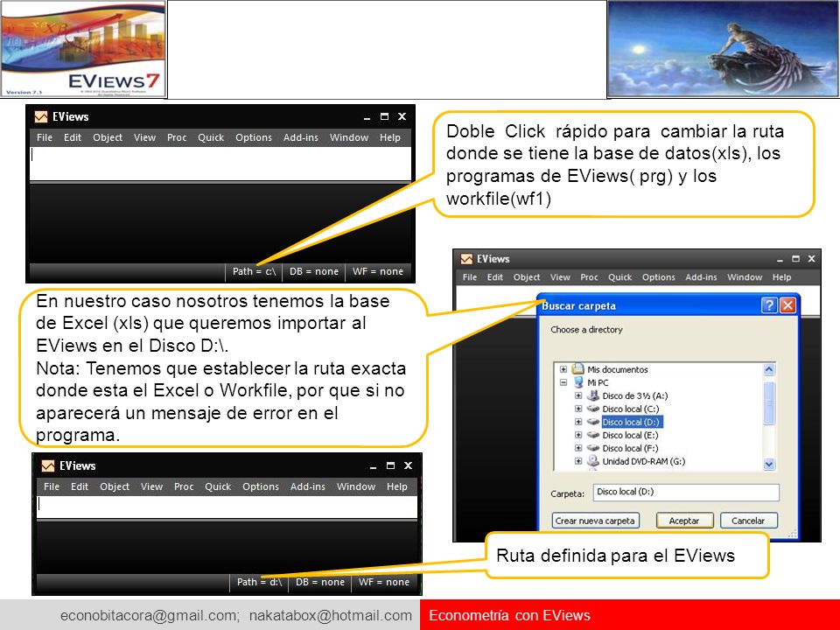The image size is (840, 630).
Task: Open View menu in right EViews window
Action: coord(560,277)
